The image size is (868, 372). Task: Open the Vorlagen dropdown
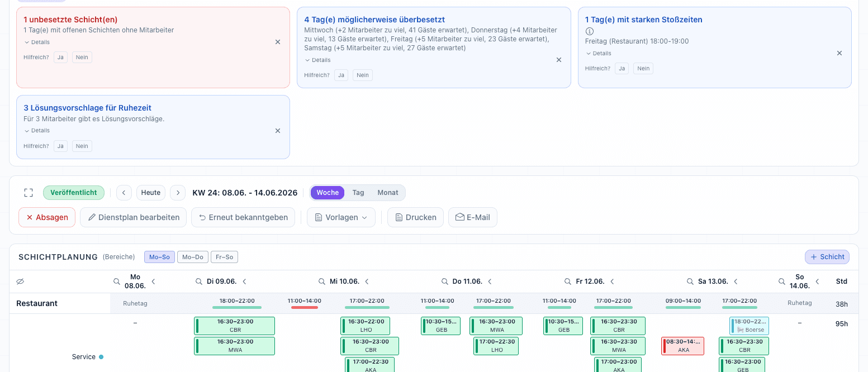tap(341, 217)
